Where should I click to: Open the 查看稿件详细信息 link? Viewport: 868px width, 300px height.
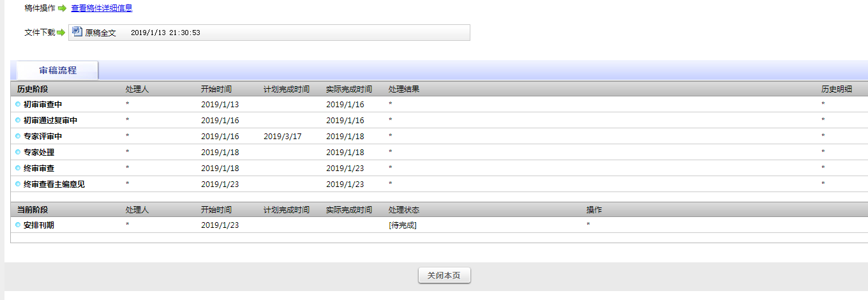coord(101,8)
